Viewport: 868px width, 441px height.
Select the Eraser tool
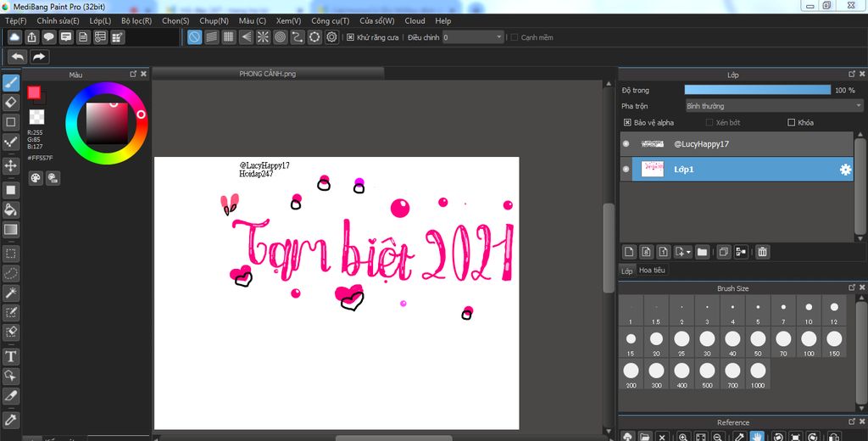[11, 103]
